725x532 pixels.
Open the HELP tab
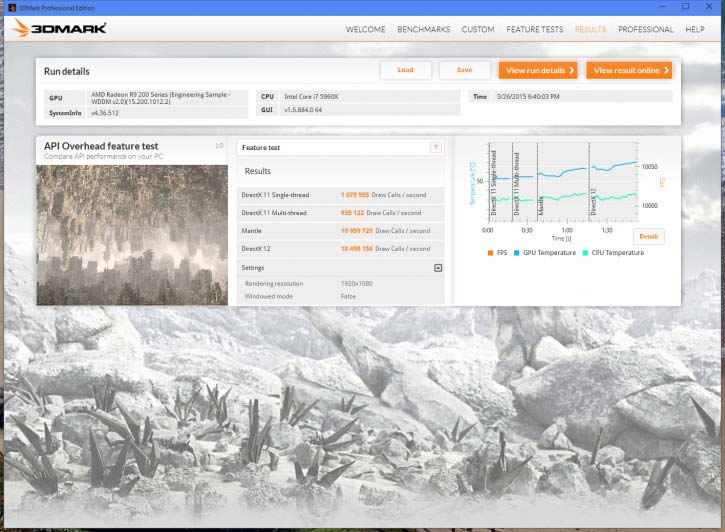694,29
